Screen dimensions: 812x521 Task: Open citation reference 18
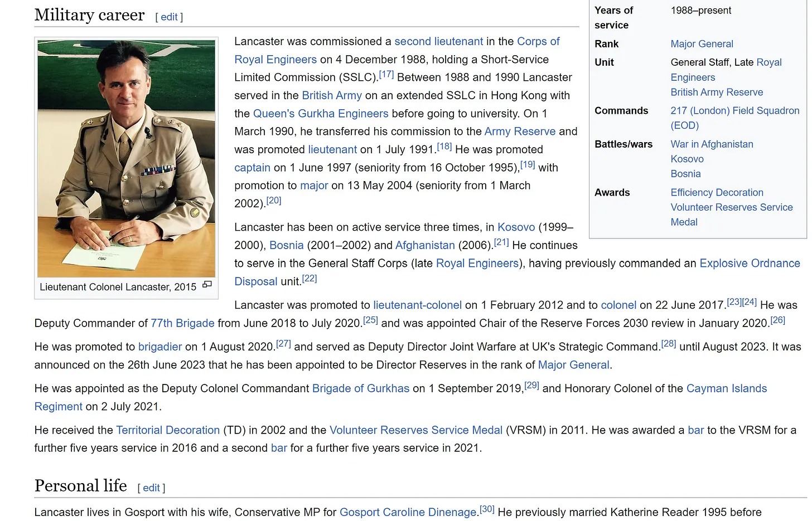coord(444,147)
